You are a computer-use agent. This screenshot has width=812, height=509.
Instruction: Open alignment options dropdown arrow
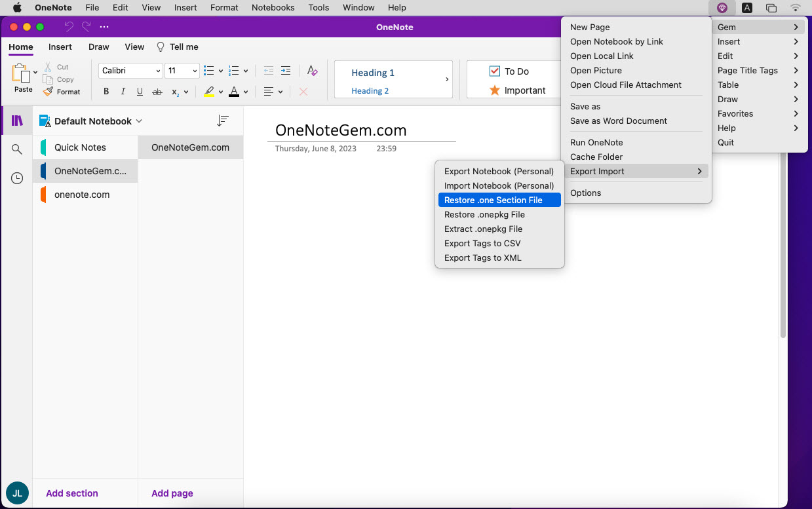280,92
